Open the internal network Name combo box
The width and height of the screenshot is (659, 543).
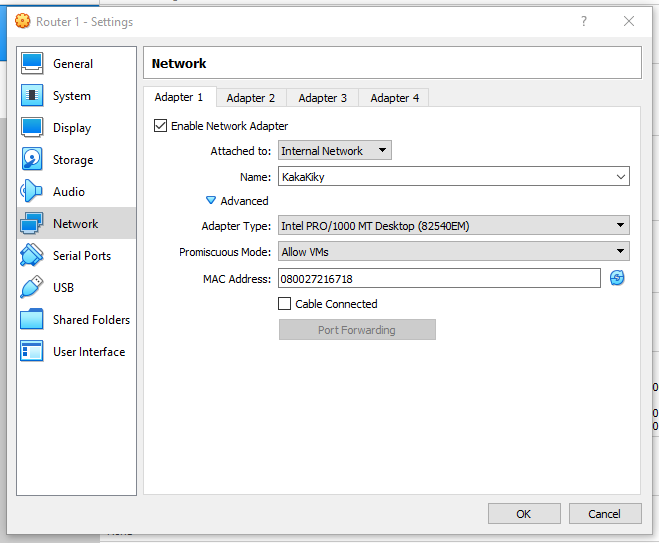[x=453, y=176]
